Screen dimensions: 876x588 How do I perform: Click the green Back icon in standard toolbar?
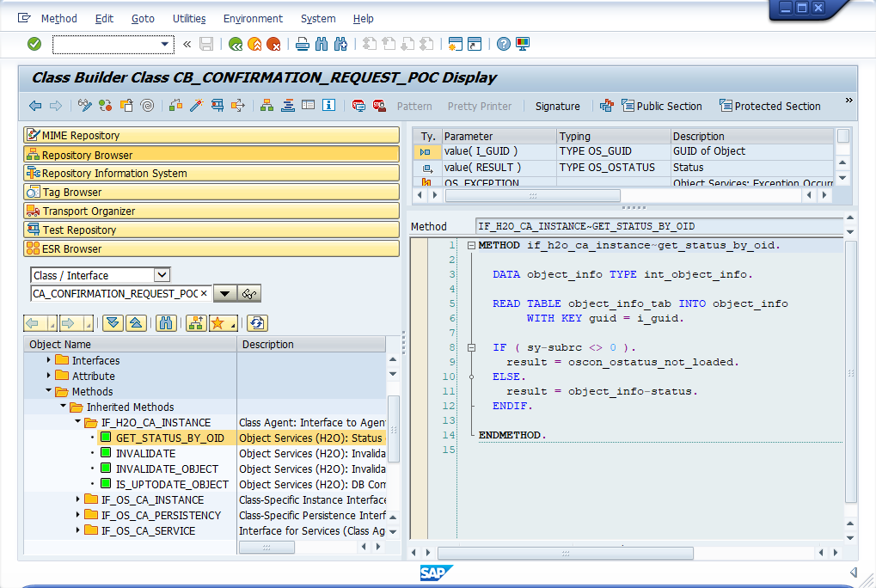point(236,44)
